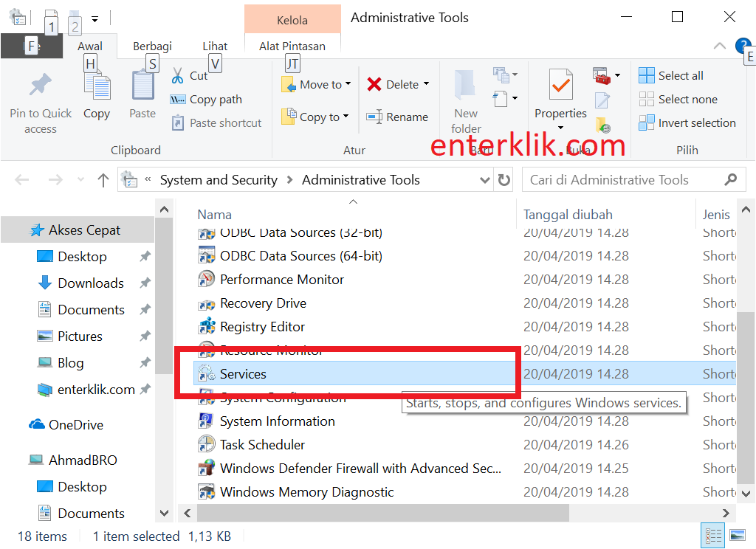
Task: Open the Task Scheduler shortcut
Action: coord(262,445)
